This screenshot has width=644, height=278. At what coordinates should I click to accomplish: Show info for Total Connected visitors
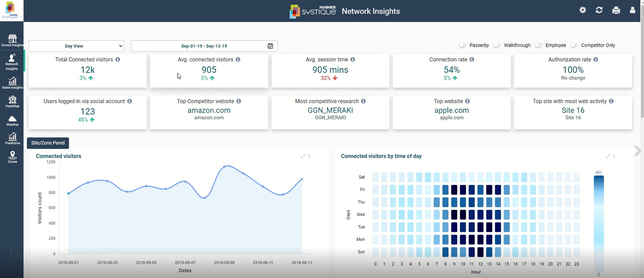click(x=118, y=59)
